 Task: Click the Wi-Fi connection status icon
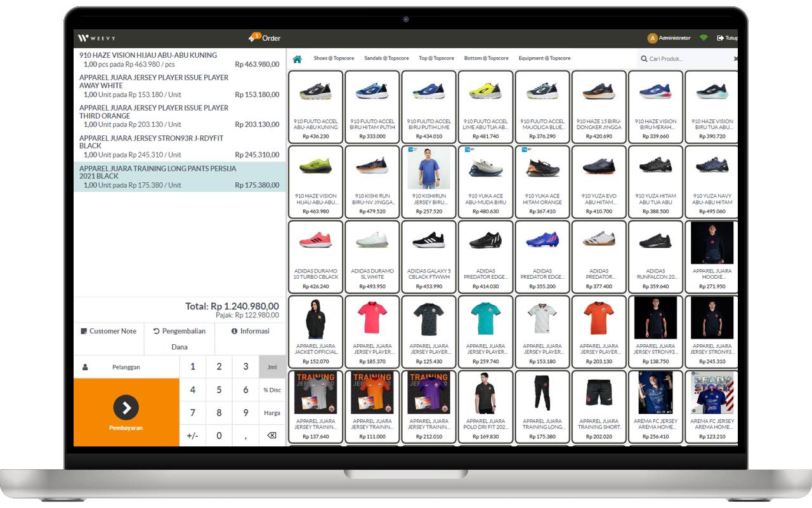pyautogui.click(x=704, y=38)
